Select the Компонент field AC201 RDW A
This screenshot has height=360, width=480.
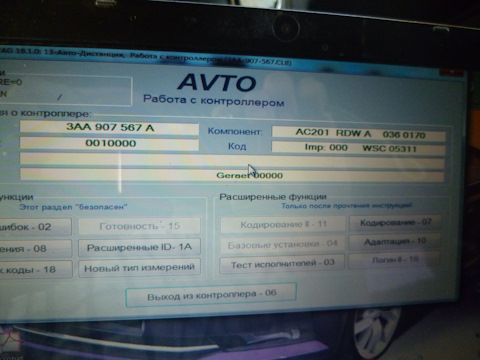pos(359,134)
